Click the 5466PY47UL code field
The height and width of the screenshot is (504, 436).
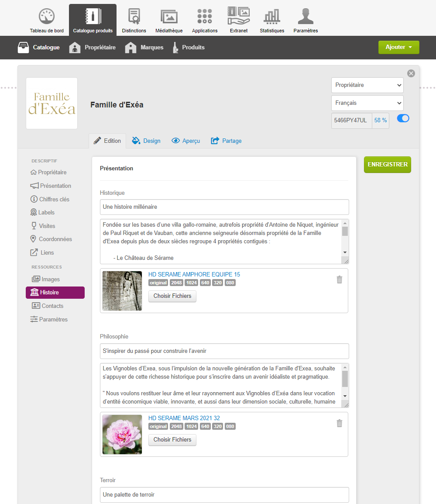pos(352,121)
